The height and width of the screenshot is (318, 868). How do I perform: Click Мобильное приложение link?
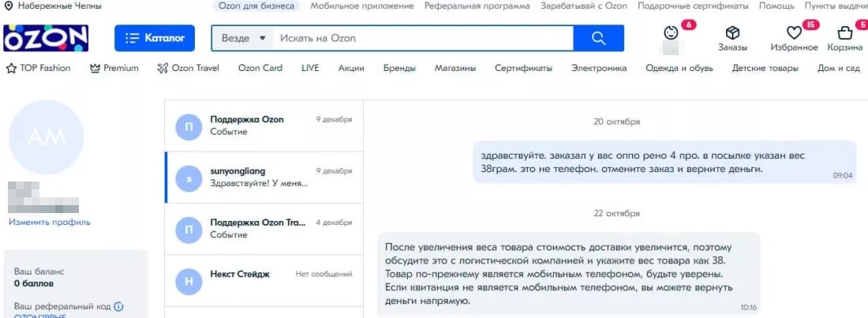tap(362, 6)
